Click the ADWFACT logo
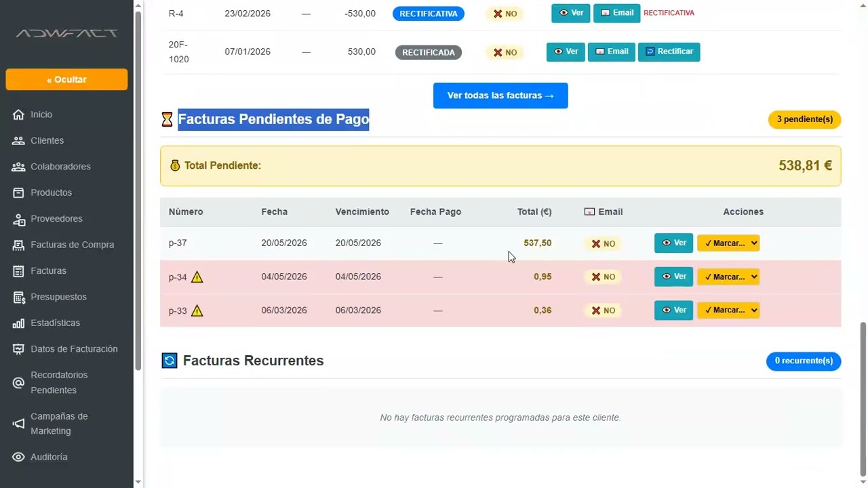Viewport: 868px width, 488px height. tap(66, 33)
